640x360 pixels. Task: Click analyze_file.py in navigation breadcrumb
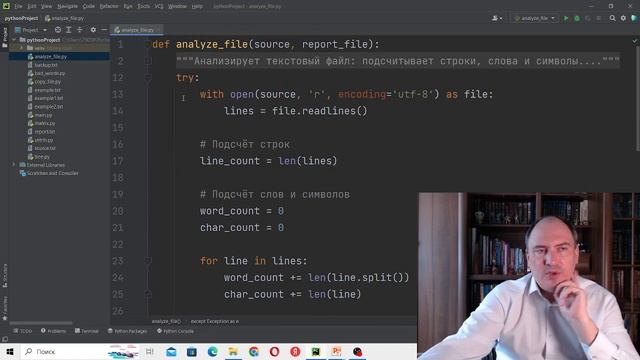(64, 18)
